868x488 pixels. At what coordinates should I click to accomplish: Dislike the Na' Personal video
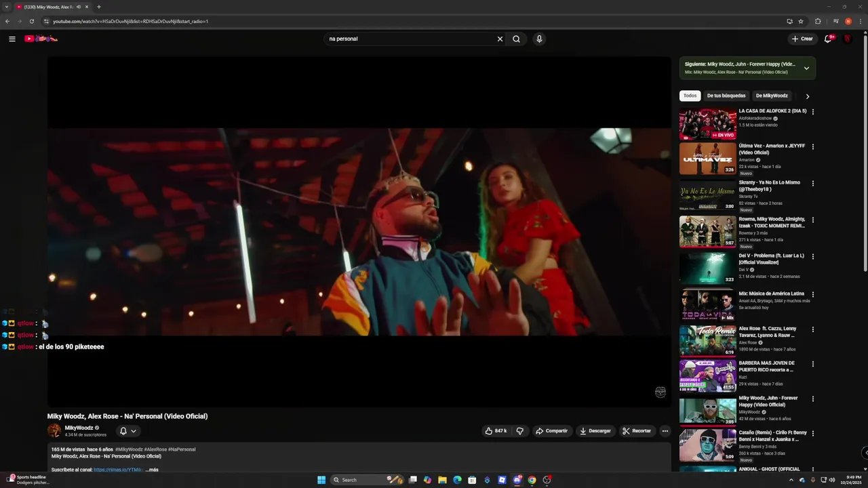tap(519, 431)
